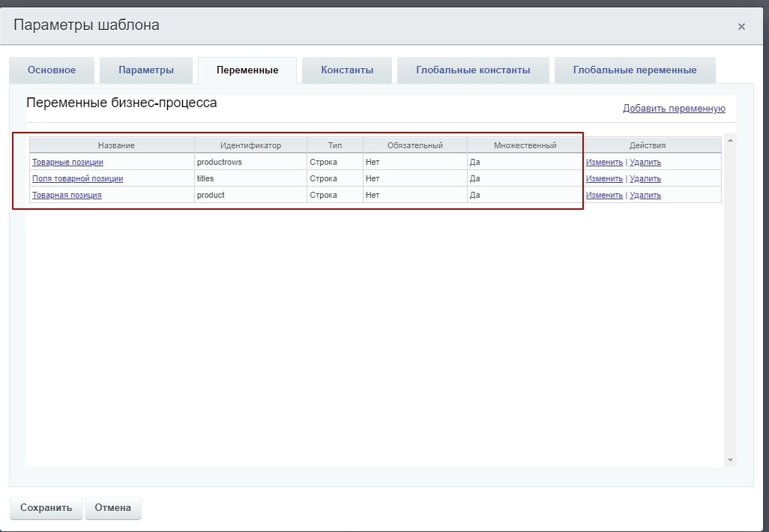Go to the Константы tab

pyautogui.click(x=347, y=70)
